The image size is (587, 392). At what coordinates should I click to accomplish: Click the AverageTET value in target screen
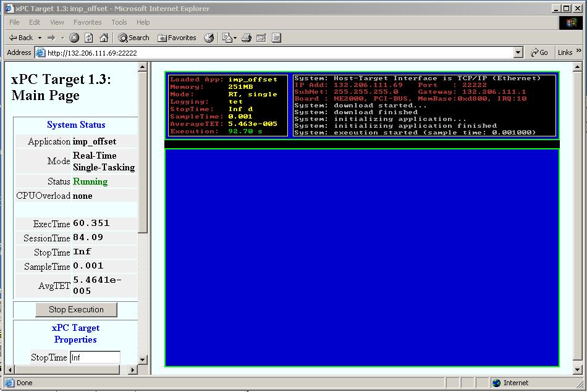point(253,124)
